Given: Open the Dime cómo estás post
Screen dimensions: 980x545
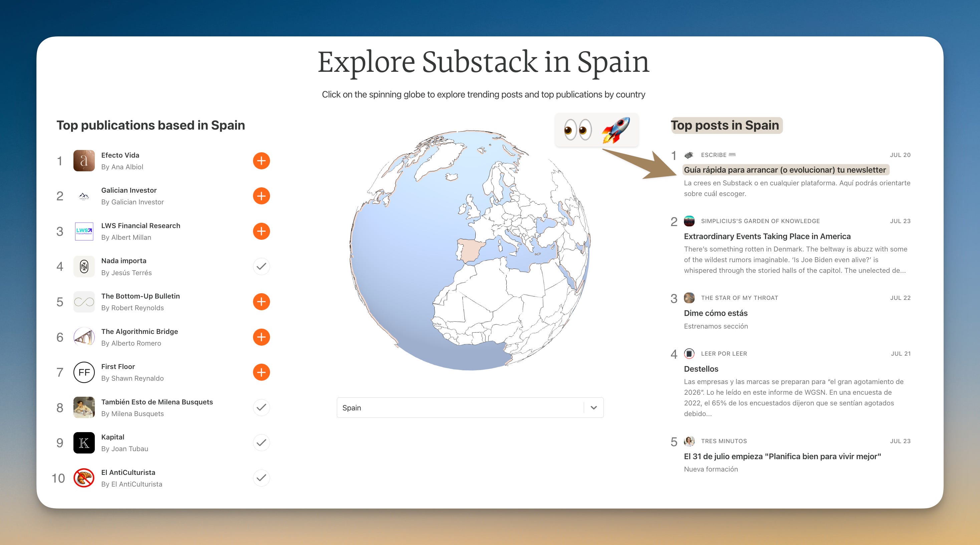Looking at the screenshot, I should click(x=715, y=313).
